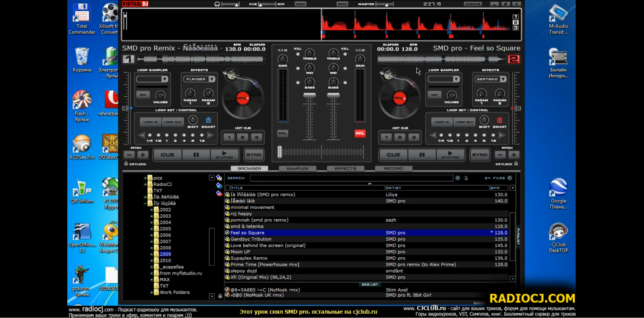The width and height of the screenshot is (644, 318).
Task: Click the song search input field
Action: 351,178
